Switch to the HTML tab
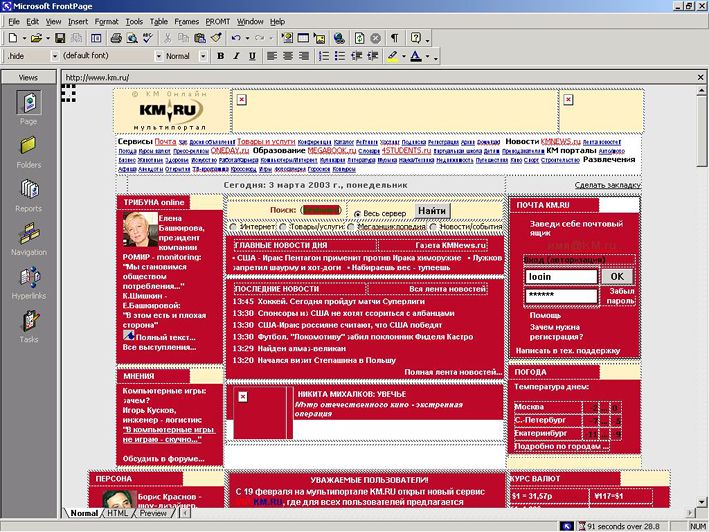The height and width of the screenshot is (532, 709). click(117, 514)
